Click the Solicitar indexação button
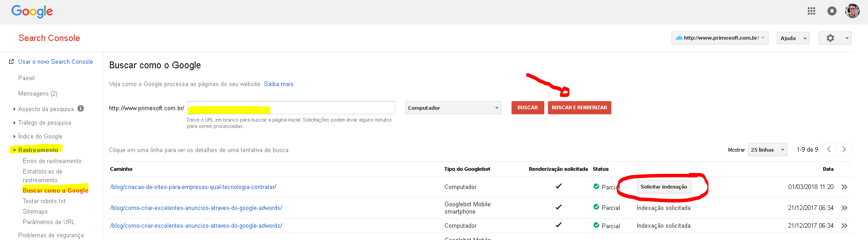This screenshot has width=868, height=240. (664, 187)
